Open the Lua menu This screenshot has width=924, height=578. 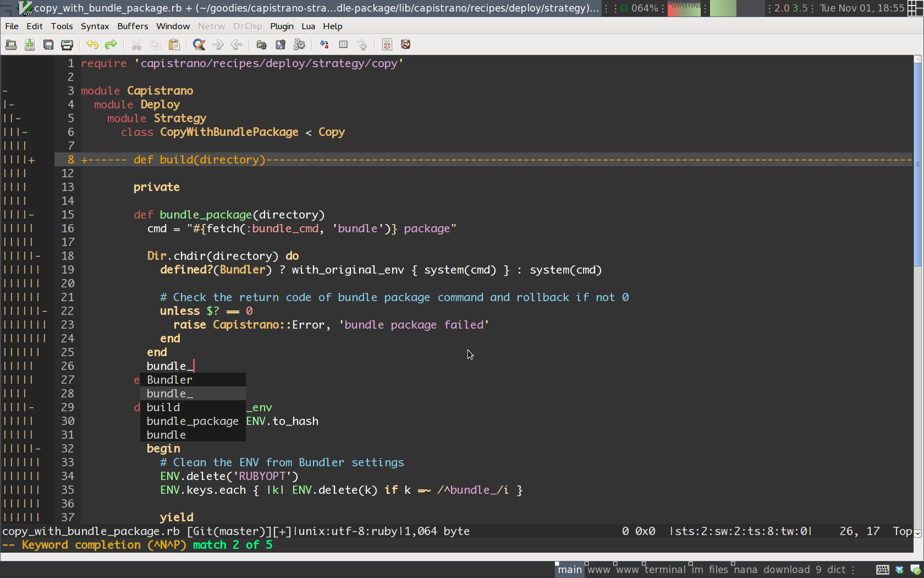tap(308, 26)
